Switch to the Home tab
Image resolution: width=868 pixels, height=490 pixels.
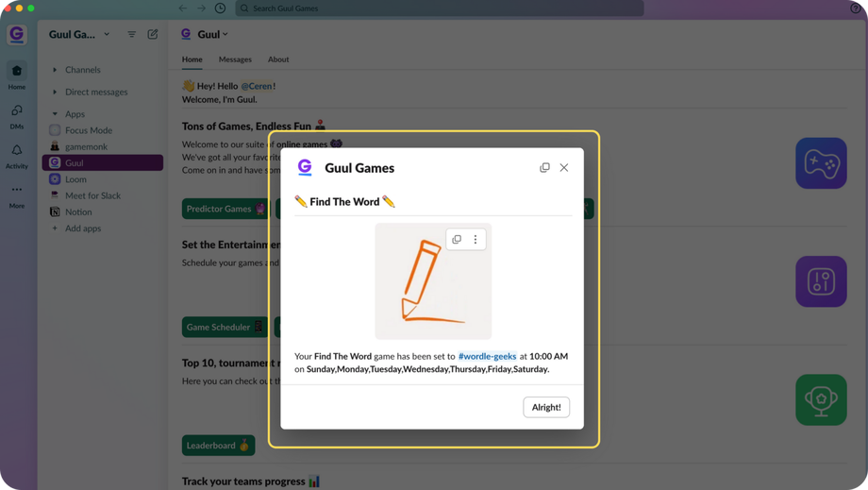[192, 59]
